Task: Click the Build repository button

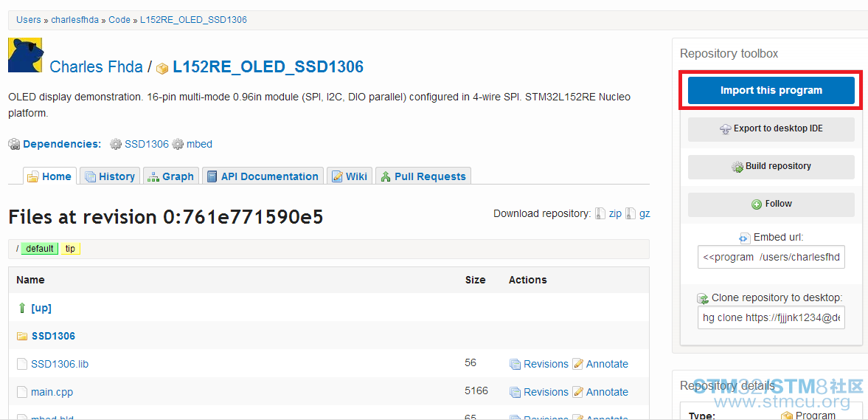Action: point(771,166)
